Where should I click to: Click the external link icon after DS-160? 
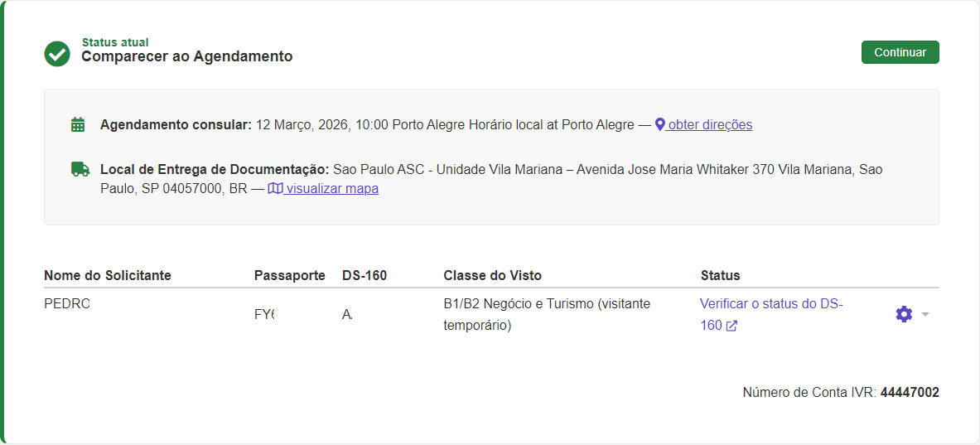coord(731,326)
